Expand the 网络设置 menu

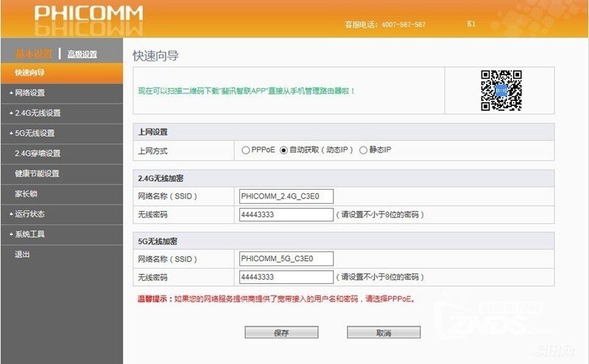click(62, 93)
